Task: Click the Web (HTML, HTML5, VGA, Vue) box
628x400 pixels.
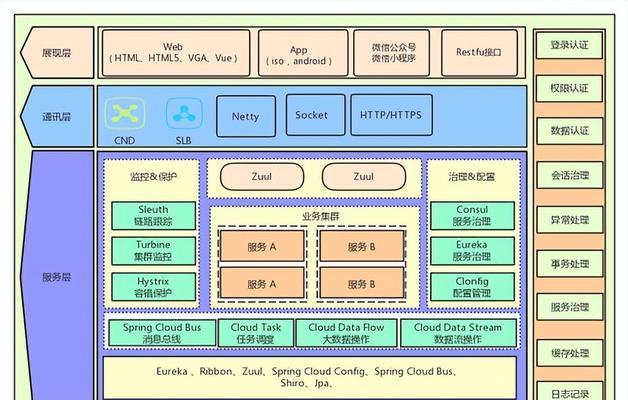Action: [x=176, y=53]
